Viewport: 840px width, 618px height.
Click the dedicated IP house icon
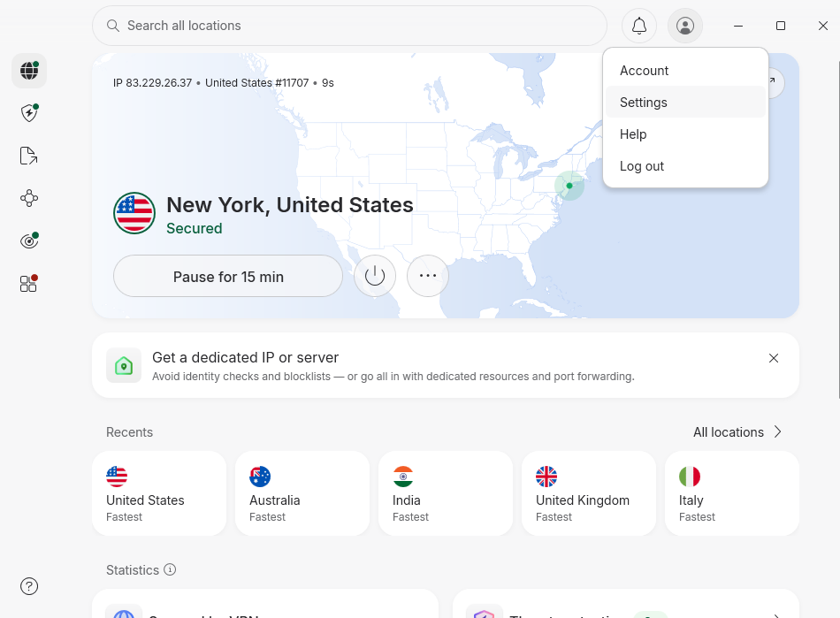(x=124, y=366)
